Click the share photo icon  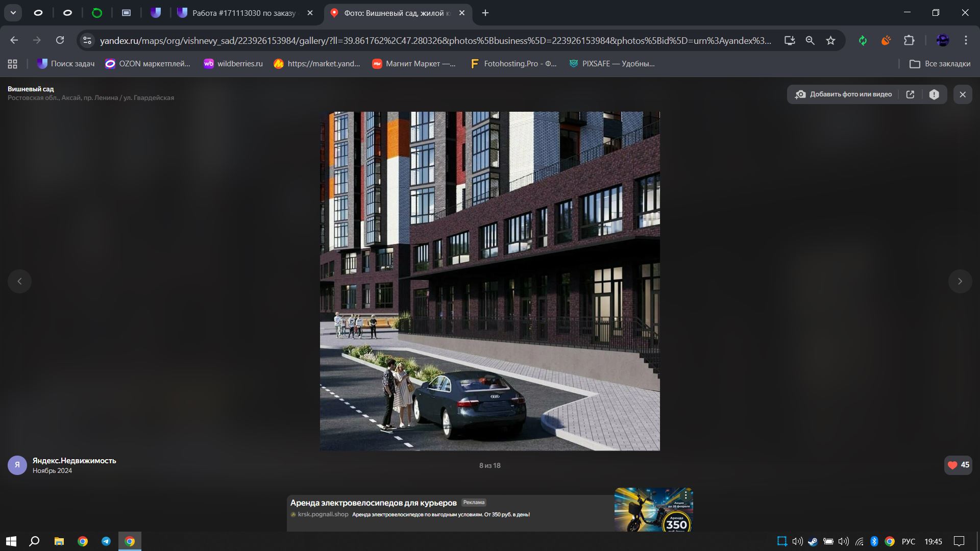click(x=910, y=94)
